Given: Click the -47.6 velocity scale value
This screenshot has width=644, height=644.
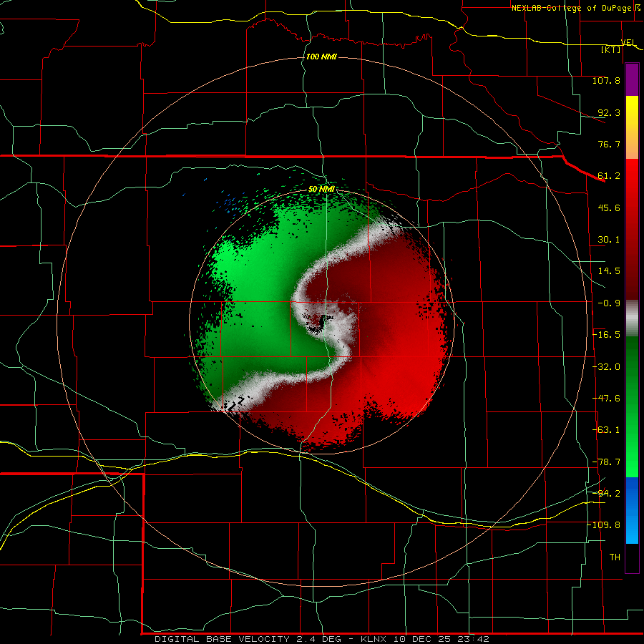Looking at the screenshot, I should click(606, 399).
